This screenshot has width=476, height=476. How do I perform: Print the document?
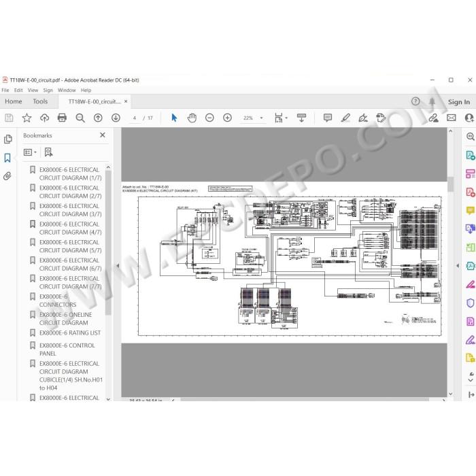click(62, 118)
